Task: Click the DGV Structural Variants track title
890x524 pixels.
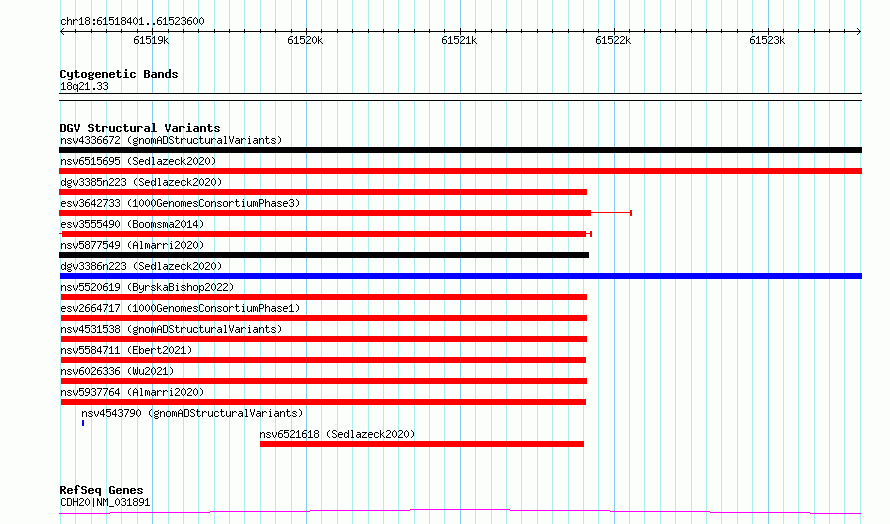Action: tap(140, 128)
